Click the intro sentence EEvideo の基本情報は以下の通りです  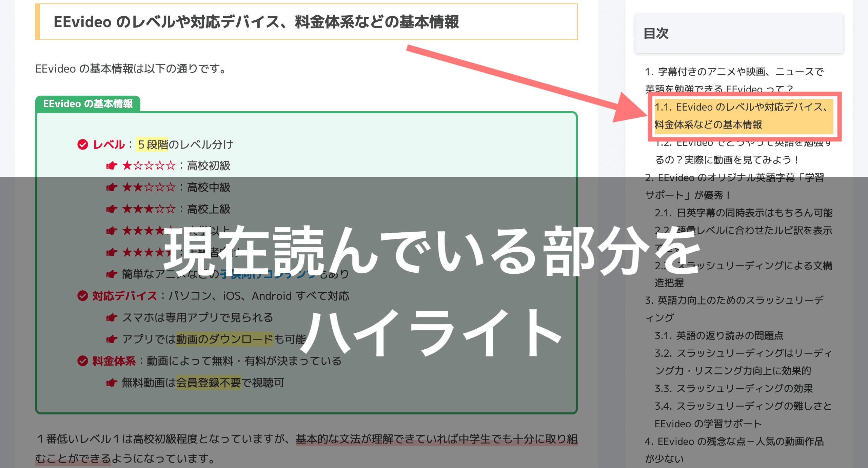(131, 69)
